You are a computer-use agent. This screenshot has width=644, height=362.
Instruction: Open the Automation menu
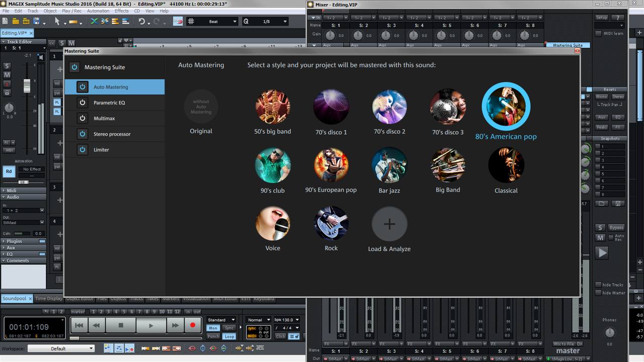pos(98,11)
